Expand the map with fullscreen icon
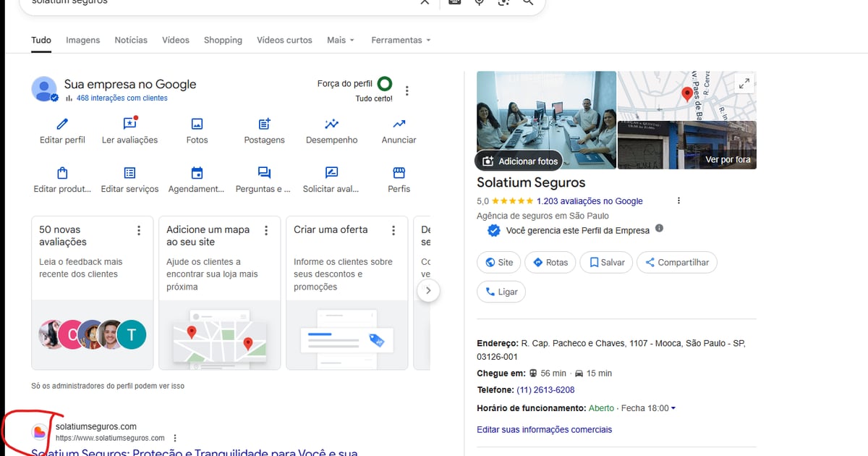This screenshot has height=456, width=868. point(744,84)
